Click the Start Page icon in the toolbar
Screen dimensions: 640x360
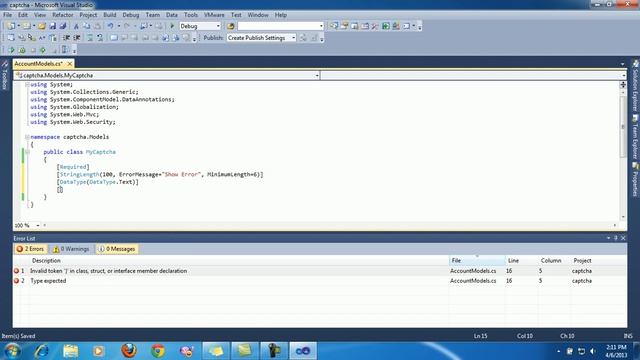386,26
